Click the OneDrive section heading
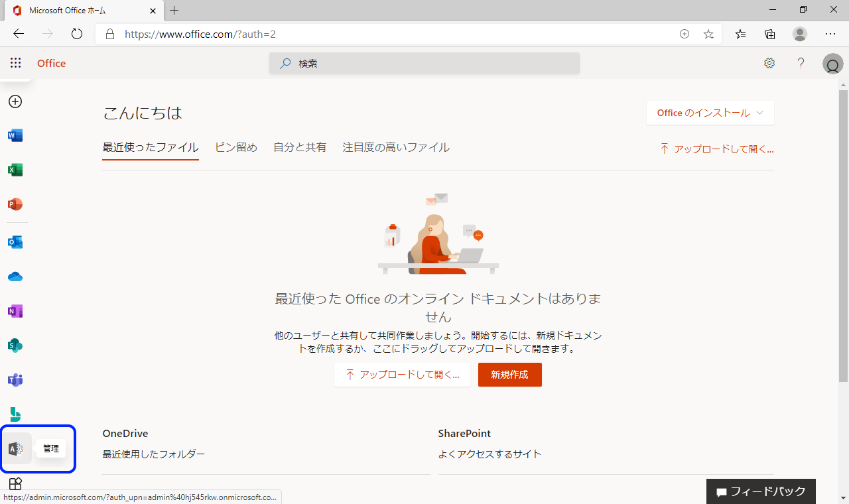Screen dimensions: 849x504 (x=125, y=433)
